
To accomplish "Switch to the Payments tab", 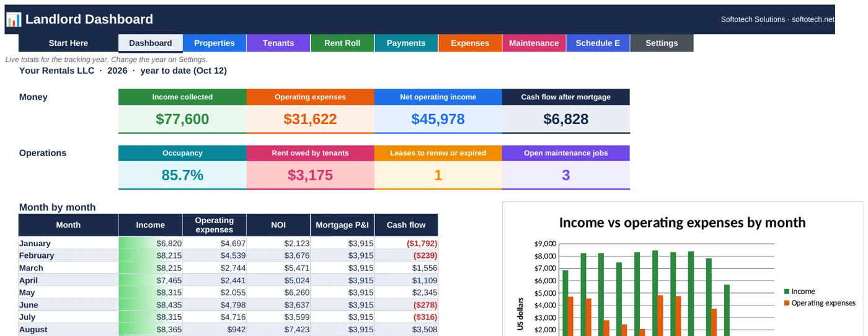I will [406, 43].
